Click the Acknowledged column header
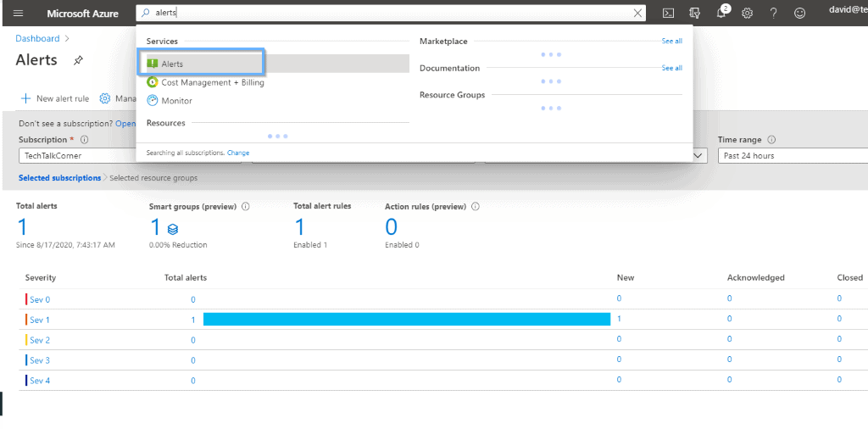 pyautogui.click(x=755, y=277)
